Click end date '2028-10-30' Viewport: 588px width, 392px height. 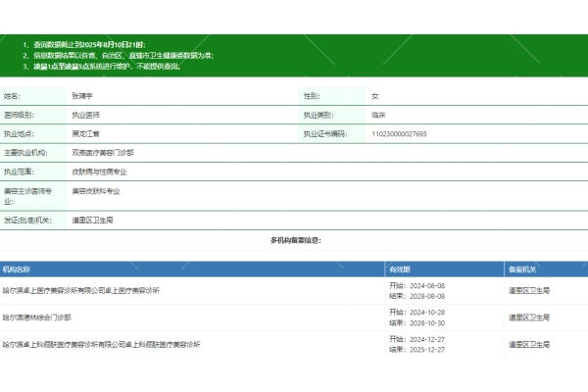click(427, 323)
